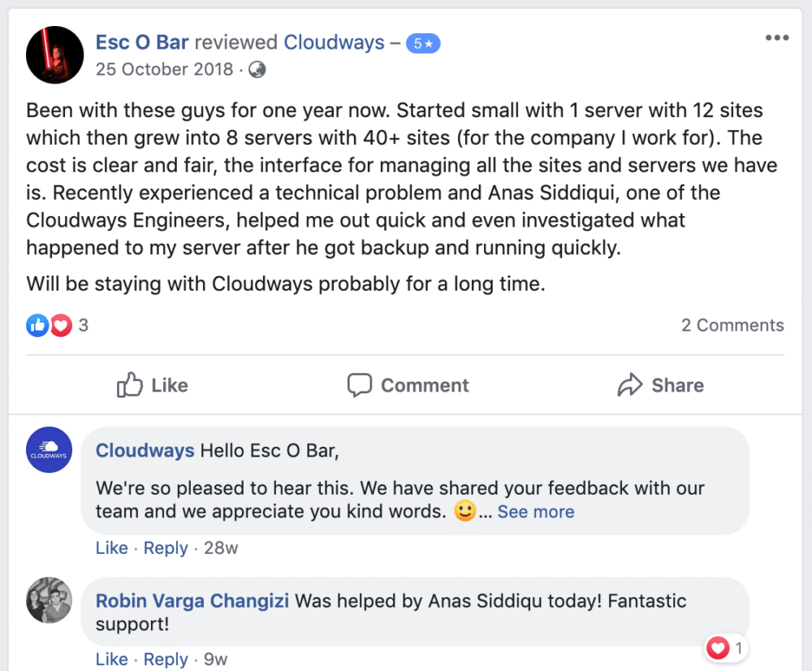Click the public globe privacy icon

coord(257,69)
